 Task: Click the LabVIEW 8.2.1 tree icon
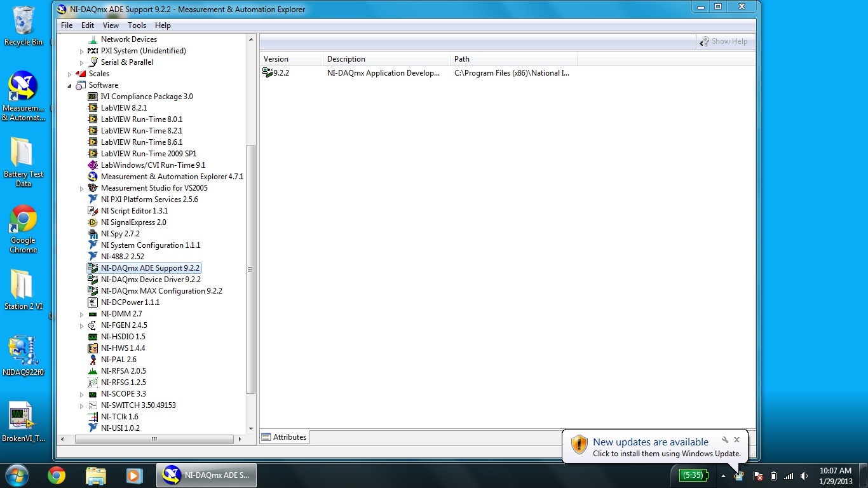coord(93,108)
